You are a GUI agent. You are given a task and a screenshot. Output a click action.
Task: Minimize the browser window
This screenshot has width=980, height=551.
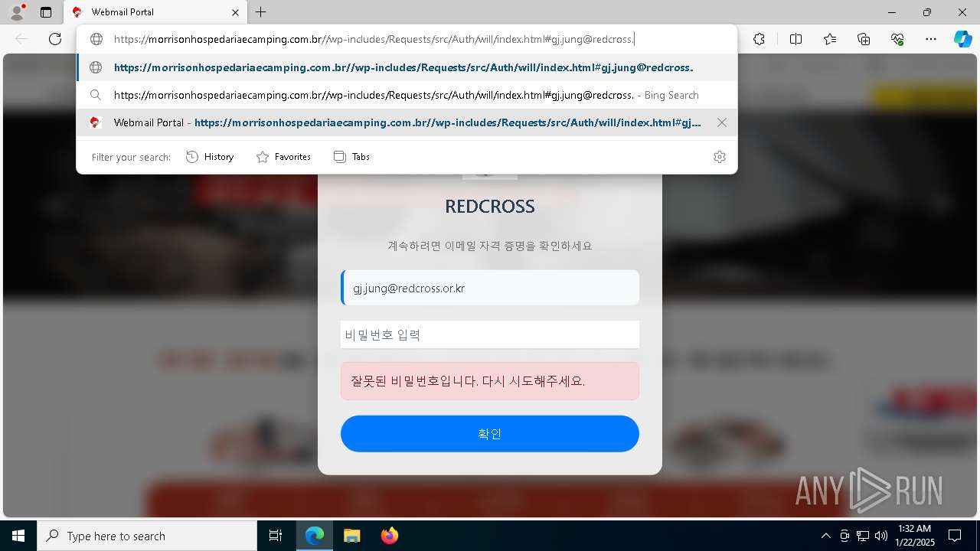pyautogui.click(x=892, y=12)
